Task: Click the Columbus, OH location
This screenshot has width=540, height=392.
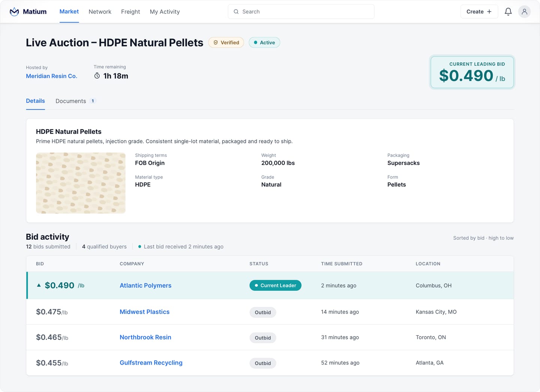Action: click(433, 285)
